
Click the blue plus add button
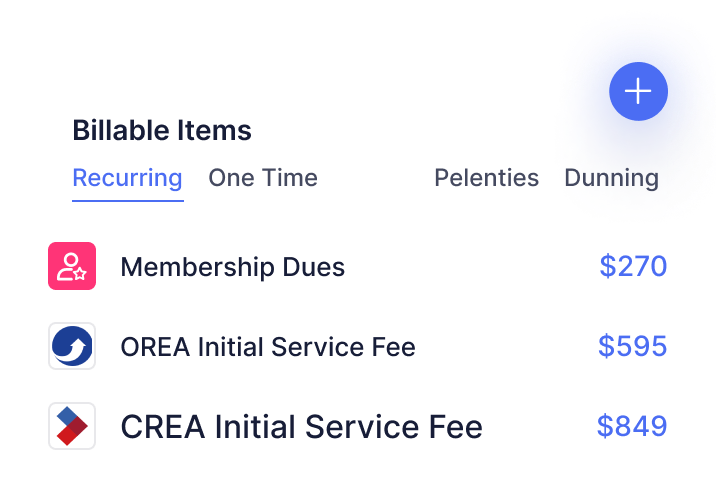pyautogui.click(x=638, y=91)
